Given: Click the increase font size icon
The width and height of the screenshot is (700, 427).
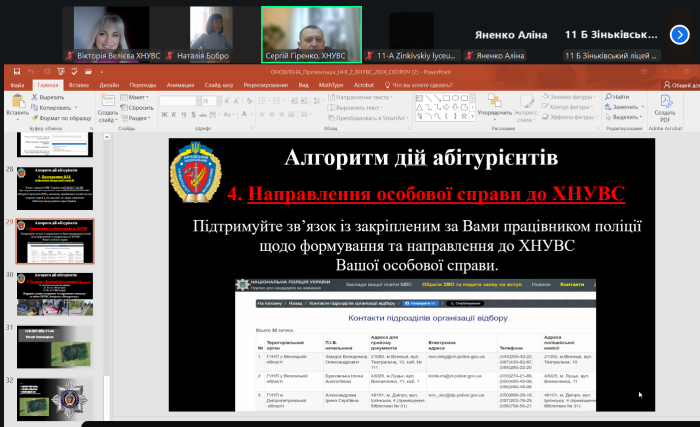Looking at the screenshot, I should (227, 101).
